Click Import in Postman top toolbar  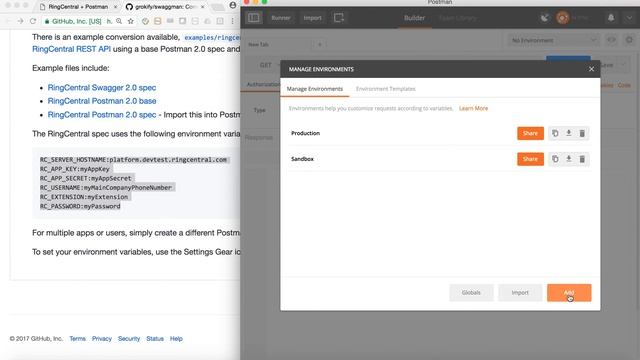point(312,18)
